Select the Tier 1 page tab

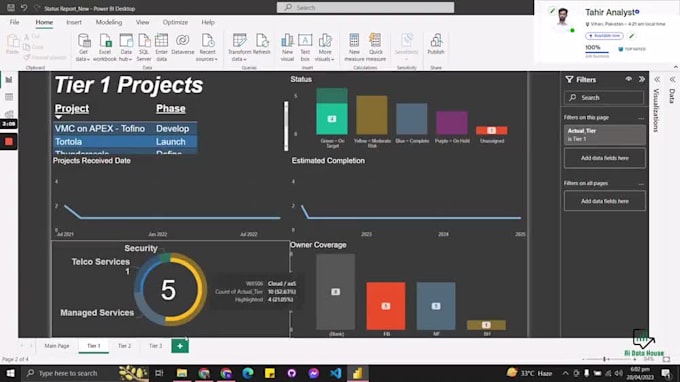pyautogui.click(x=94, y=346)
